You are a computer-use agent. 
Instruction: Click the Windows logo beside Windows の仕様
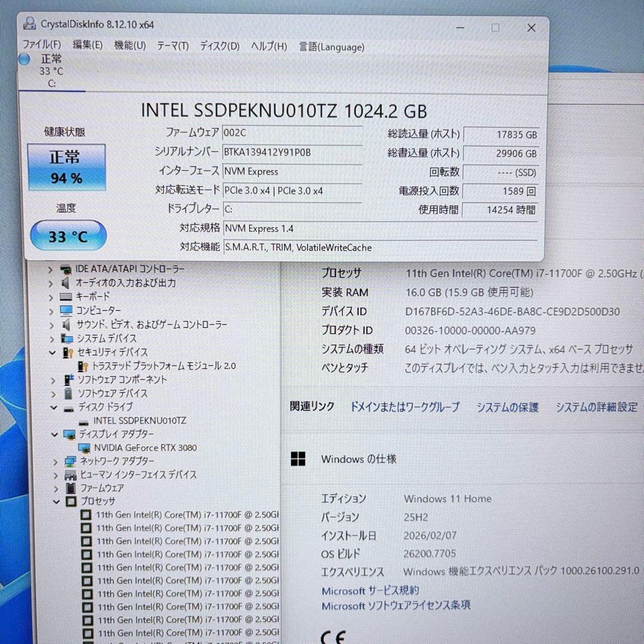[296, 459]
